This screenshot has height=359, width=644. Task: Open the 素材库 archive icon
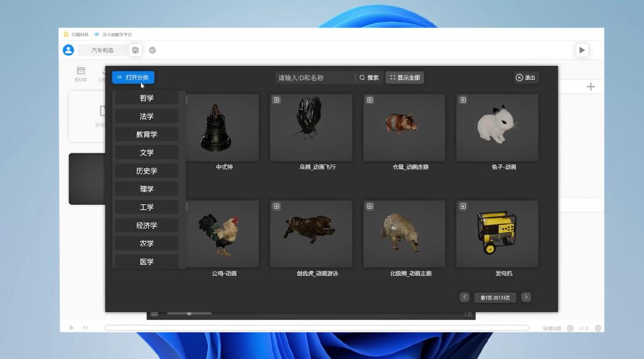[81, 71]
